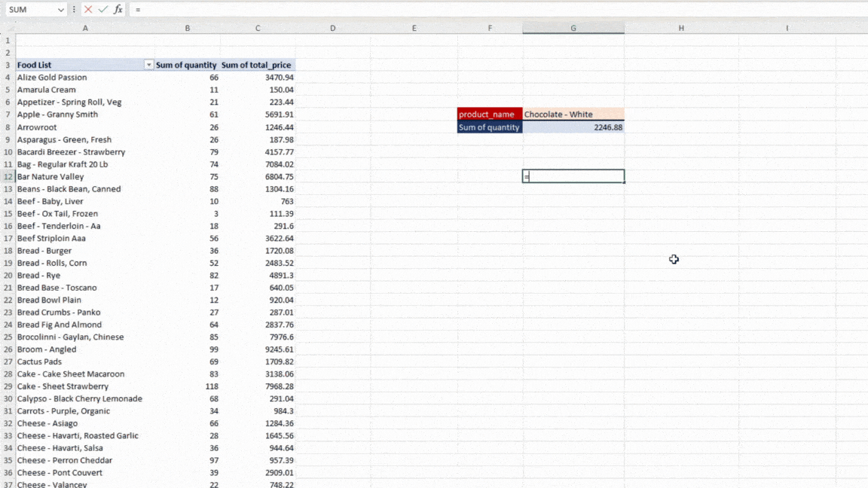Click the Enter checkmark in the formula bar
868x488 pixels.
coord(102,10)
